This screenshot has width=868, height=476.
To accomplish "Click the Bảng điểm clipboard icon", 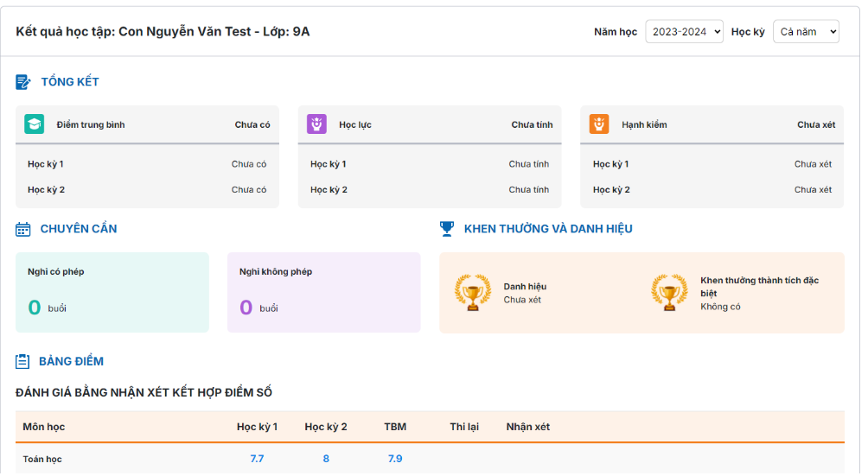I will tap(23, 361).
